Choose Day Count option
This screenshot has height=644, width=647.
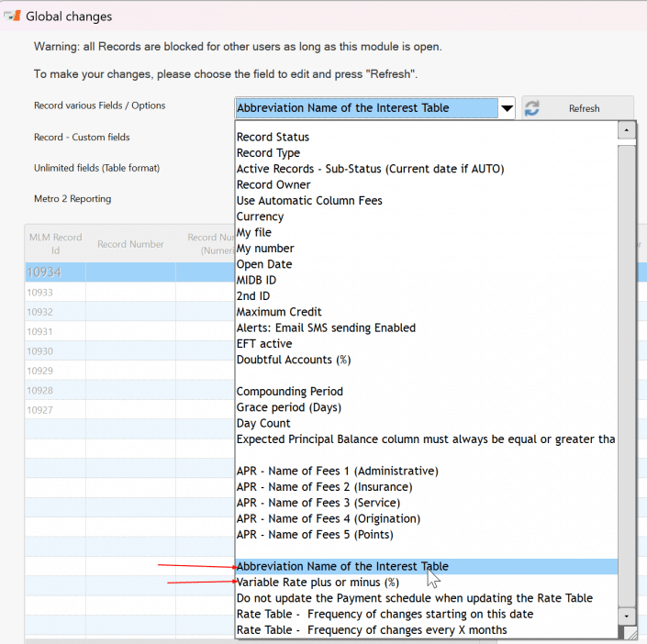click(x=263, y=424)
